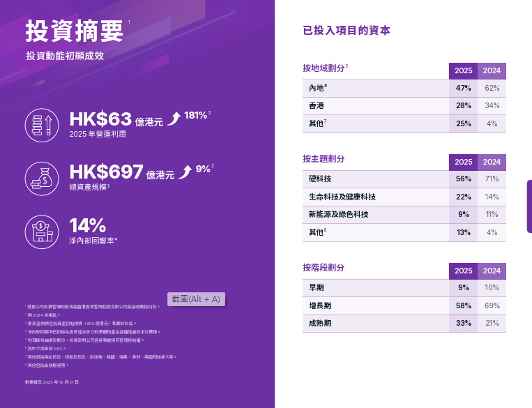
Task: Click the upward arrow next to 總資產 9% growth
Action: click(185, 172)
